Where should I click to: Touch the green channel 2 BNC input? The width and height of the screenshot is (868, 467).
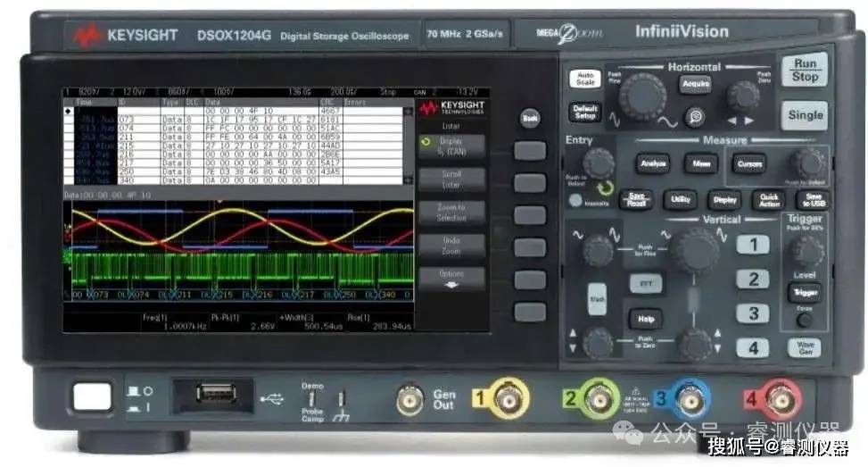[599, 399]
